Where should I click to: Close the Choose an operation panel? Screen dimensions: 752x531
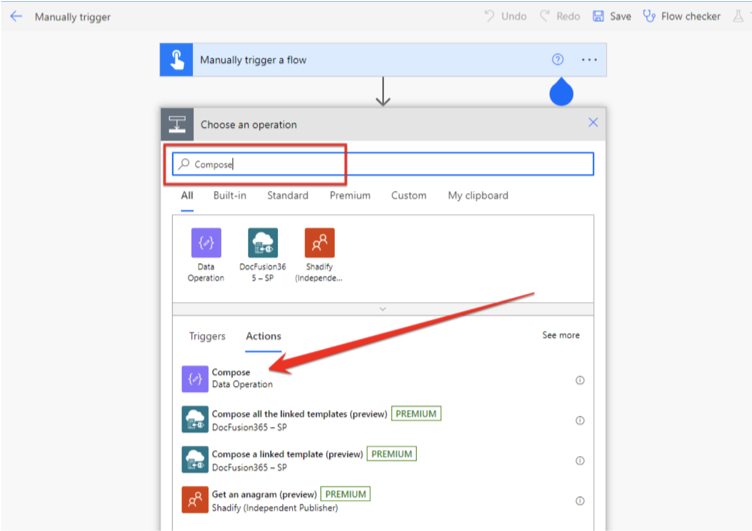point(593,122)
